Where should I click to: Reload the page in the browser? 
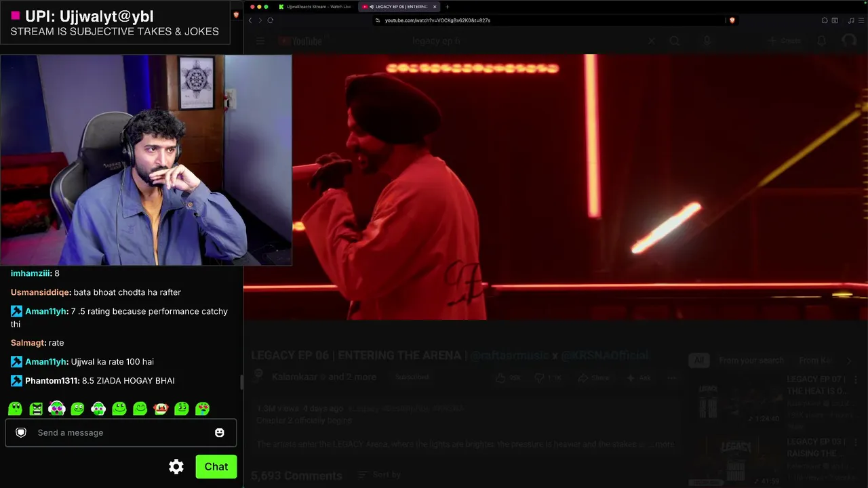(x=270, y=20)
